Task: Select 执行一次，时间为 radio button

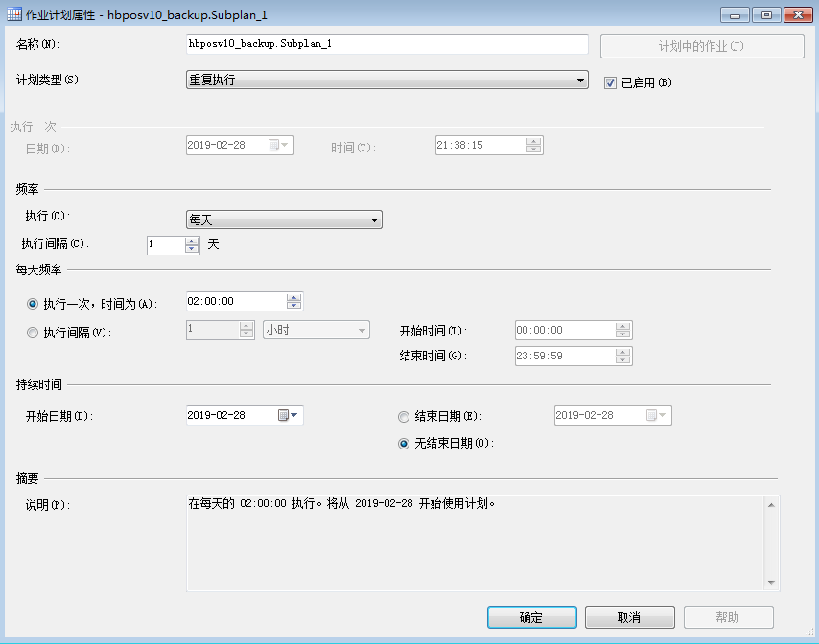Action: coord(33,304)
